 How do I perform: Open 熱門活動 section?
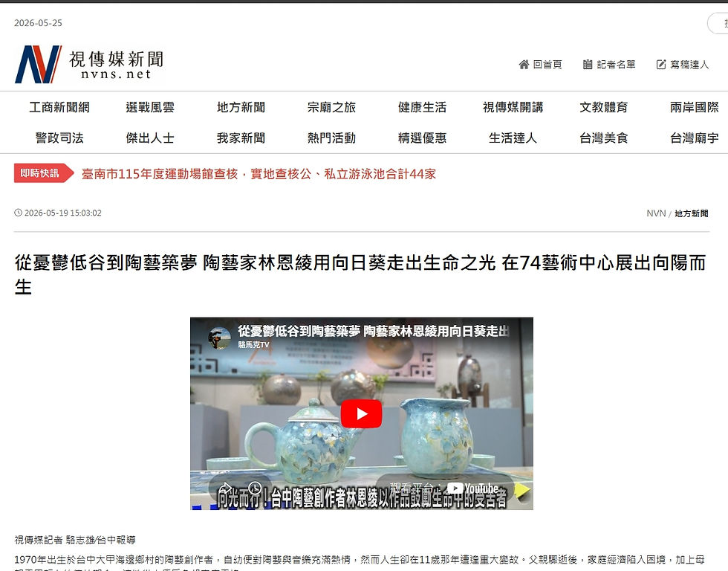tap(331, 138)
